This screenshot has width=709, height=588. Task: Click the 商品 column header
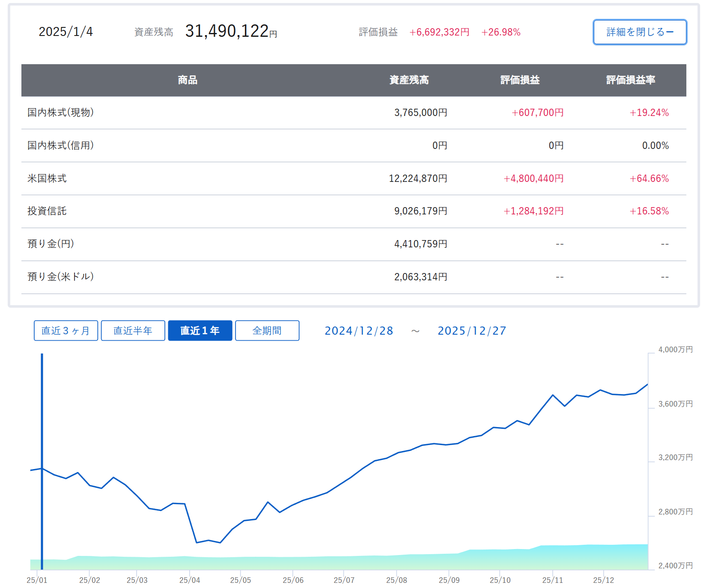click(x=188, y=80)
